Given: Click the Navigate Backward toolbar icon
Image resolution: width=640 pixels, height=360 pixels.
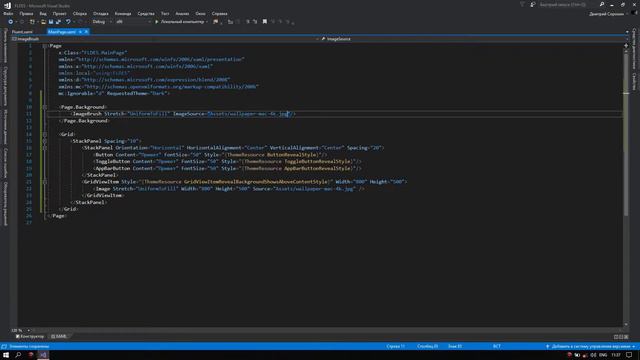Looking at the screenshot, I should tap(11, 22).
